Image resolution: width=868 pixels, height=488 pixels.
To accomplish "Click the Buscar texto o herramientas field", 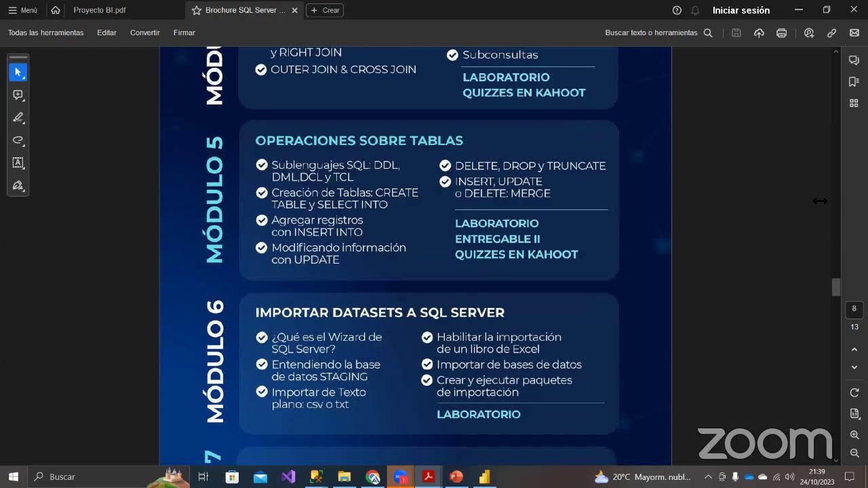I will 651,33.
